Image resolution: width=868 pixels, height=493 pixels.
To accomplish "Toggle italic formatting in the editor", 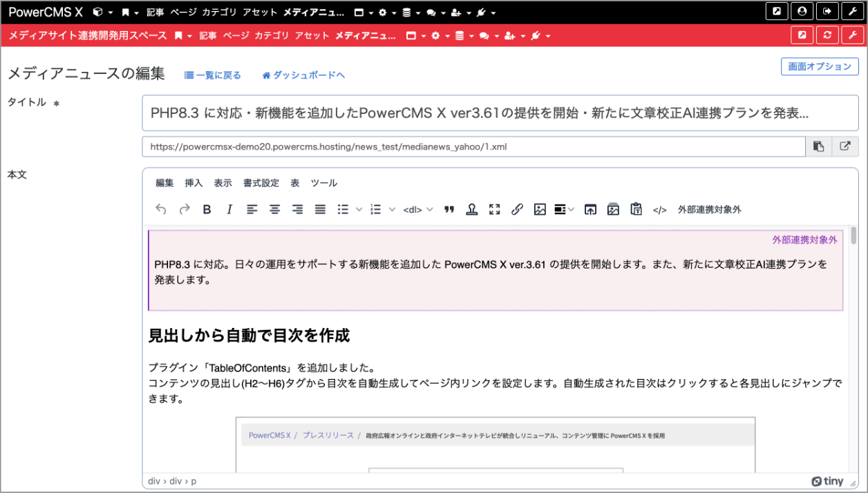I will click(x=229, y=209).
